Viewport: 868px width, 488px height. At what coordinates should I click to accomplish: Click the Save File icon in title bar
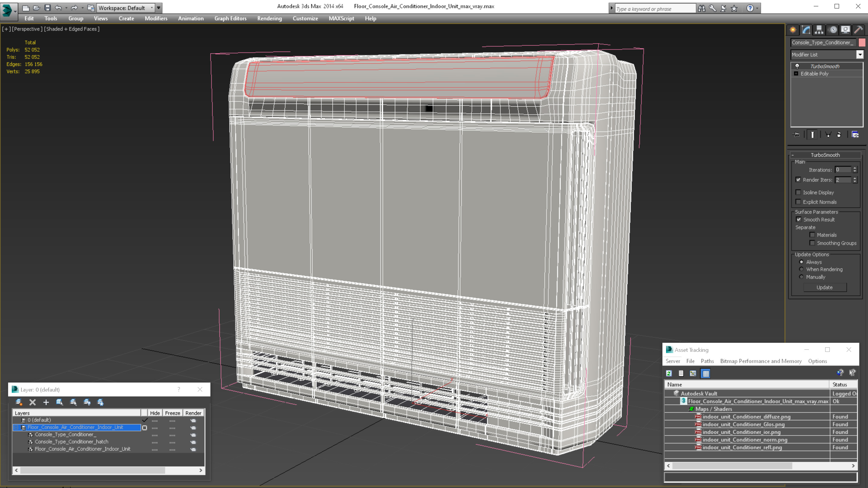click(x=48, y=8)
